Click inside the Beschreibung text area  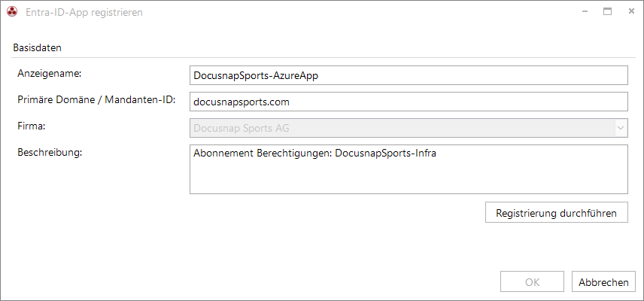coord(409,169)
